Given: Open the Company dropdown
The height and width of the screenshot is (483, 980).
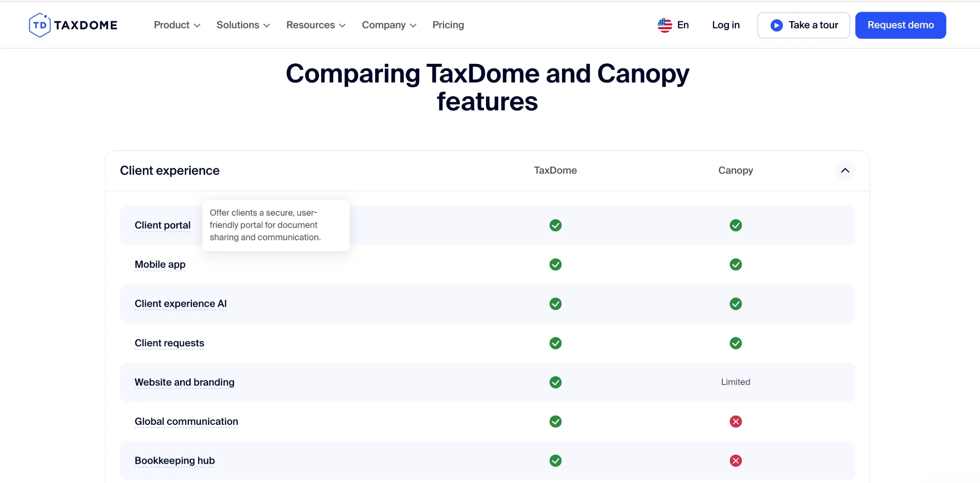Looking at the screenshot, I should point(389,25).
